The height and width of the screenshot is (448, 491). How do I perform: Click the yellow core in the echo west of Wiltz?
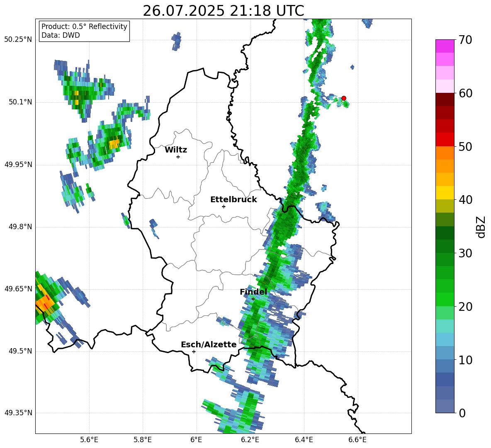point(114,144)
